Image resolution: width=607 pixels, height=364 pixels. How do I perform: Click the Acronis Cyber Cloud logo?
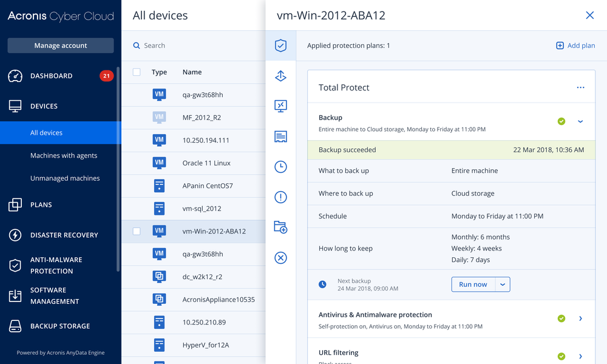point(60,16)
